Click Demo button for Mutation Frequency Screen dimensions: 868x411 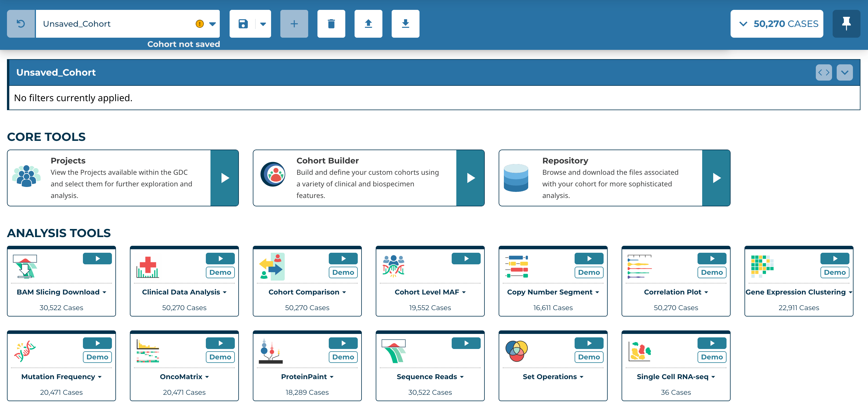(x=97, y=357)
